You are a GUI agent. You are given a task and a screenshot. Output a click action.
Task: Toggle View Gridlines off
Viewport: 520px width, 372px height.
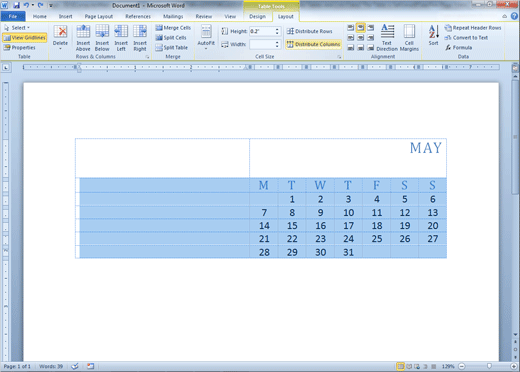point(25,38)
